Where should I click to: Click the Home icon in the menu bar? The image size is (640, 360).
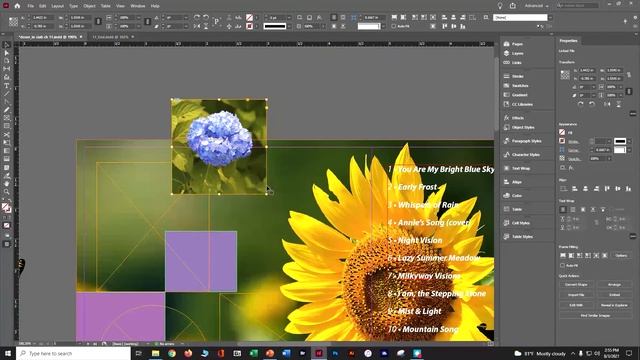tap(17, 6)
